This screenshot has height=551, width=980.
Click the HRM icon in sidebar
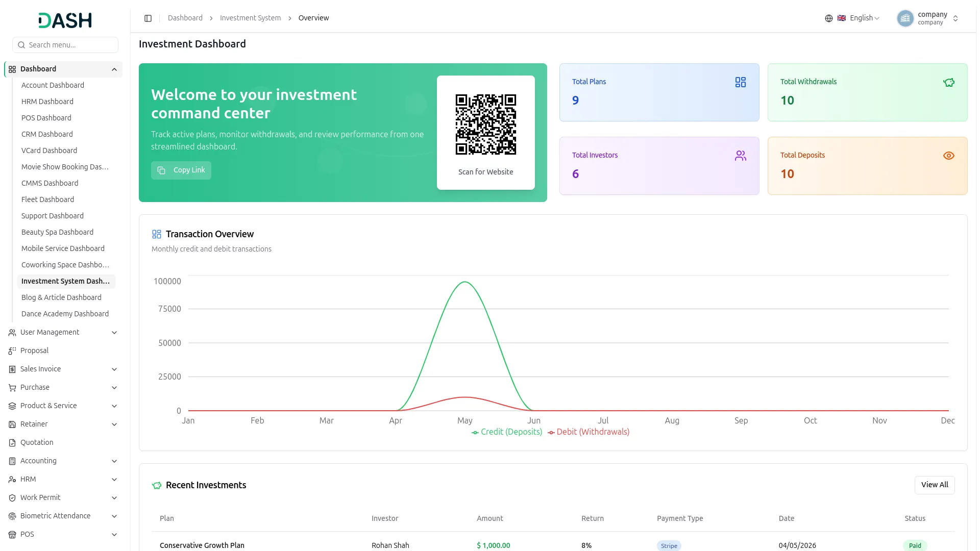(12, 480)
